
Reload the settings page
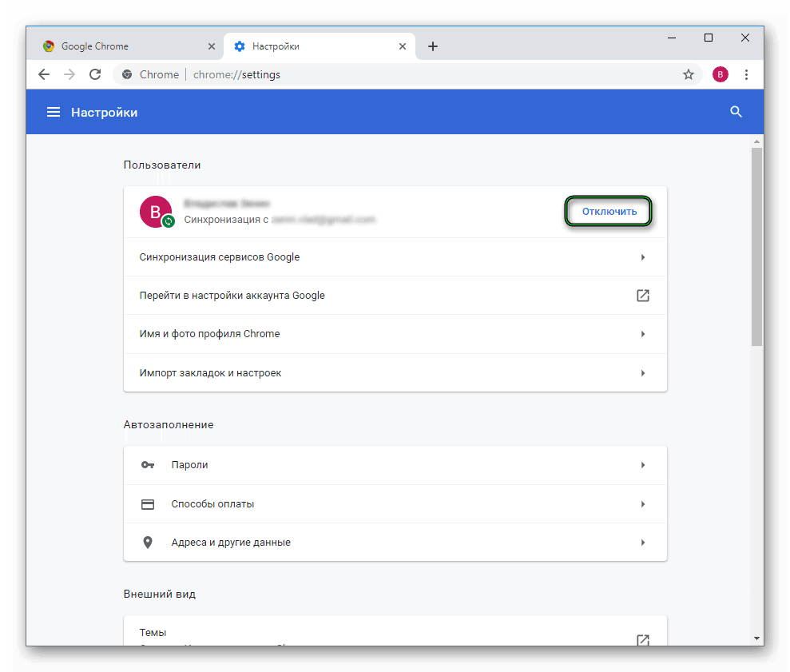[x=95, y=74]
